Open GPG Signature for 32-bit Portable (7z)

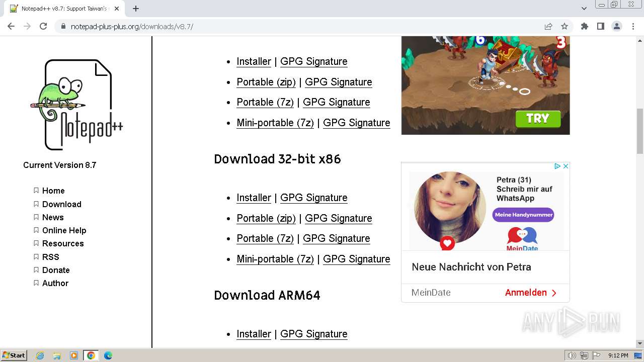(x=336, y=238)
